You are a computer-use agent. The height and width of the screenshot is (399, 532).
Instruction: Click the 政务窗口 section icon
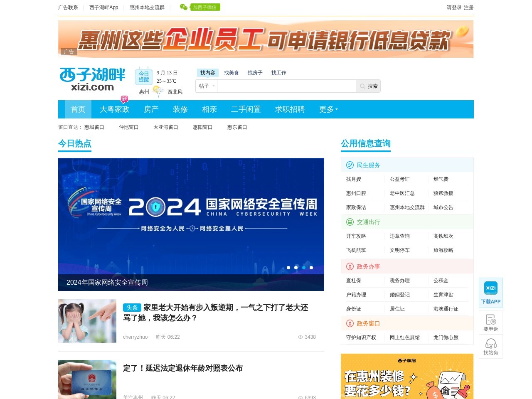point(350,323)
